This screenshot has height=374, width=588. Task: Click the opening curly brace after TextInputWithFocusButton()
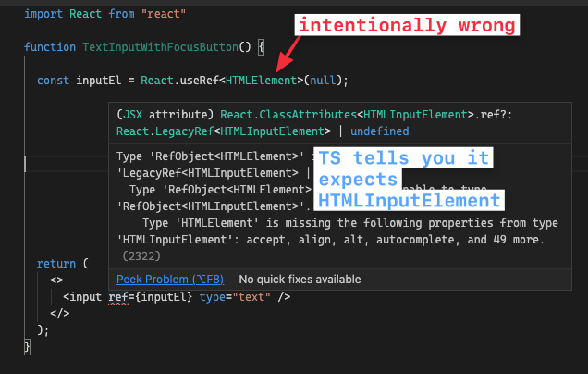click(261, 47)
